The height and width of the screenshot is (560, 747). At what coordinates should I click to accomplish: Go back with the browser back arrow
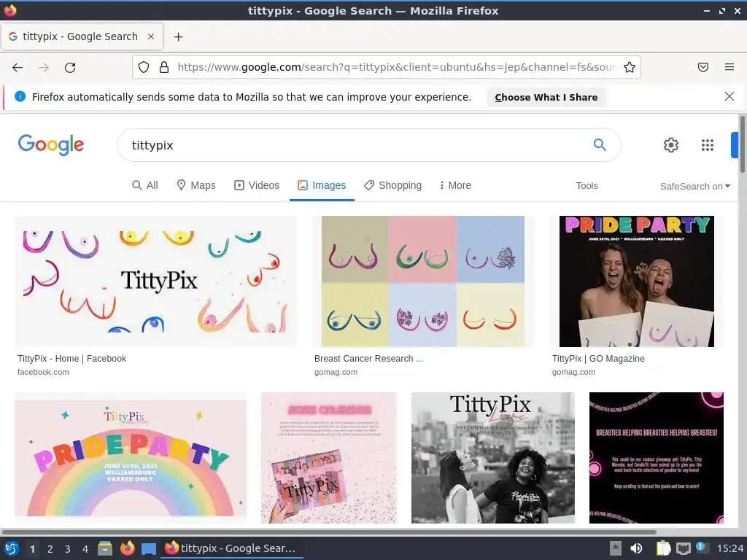[18, 68]
